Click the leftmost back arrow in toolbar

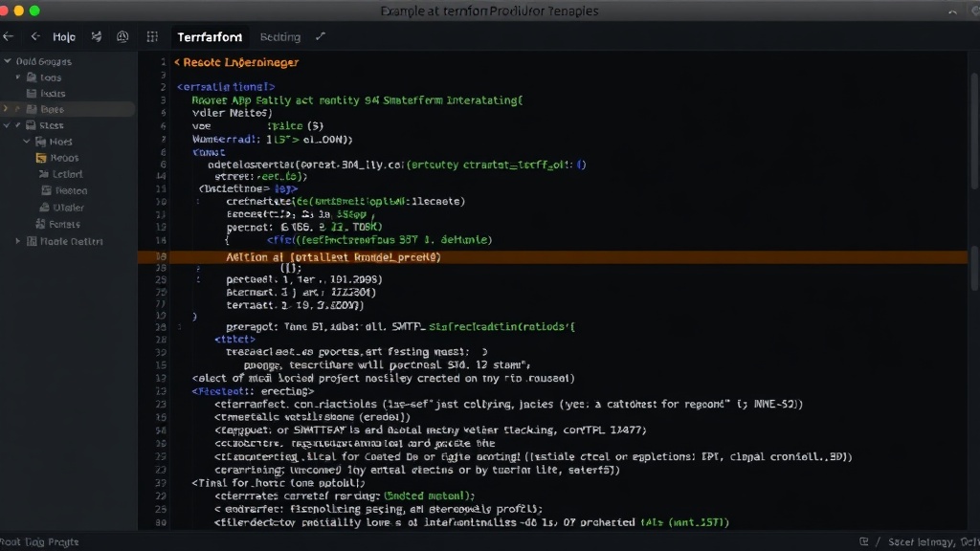(8, 37)
